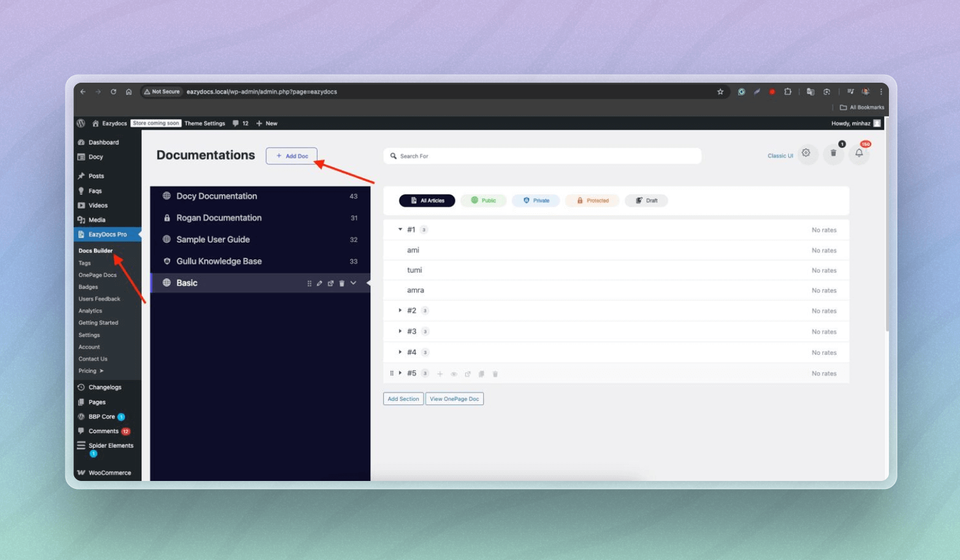Collapse the expanded #1 section
Viewport: 960px width, 560px height.
tap(400, 230)
